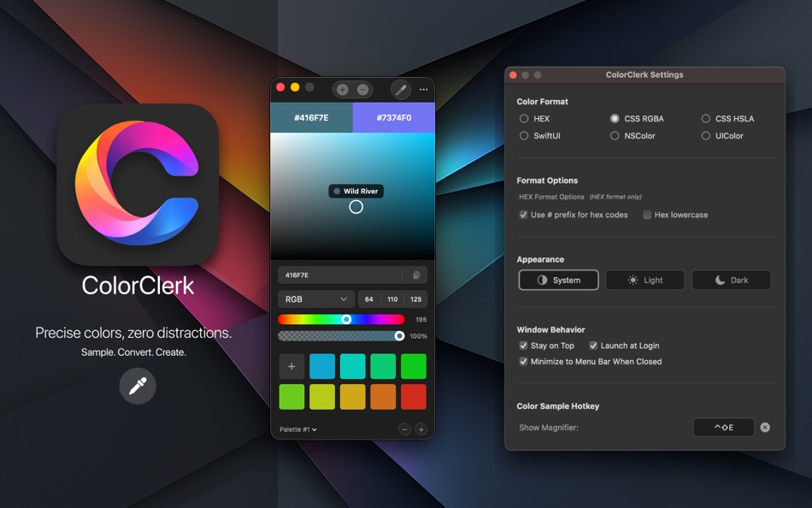
Task: Create a new palette with the plus icon
Action: click(421, 430)
